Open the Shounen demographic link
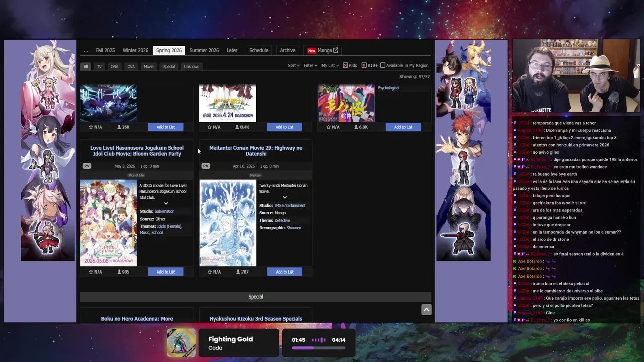The height and width of the screenshot is (362, 644). tap(294, 228)
